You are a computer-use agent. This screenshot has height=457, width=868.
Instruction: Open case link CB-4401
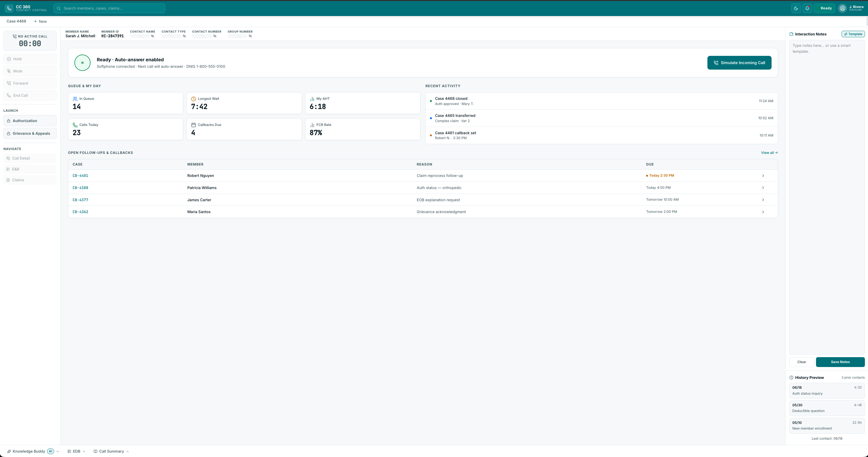(x=80, y=176)
